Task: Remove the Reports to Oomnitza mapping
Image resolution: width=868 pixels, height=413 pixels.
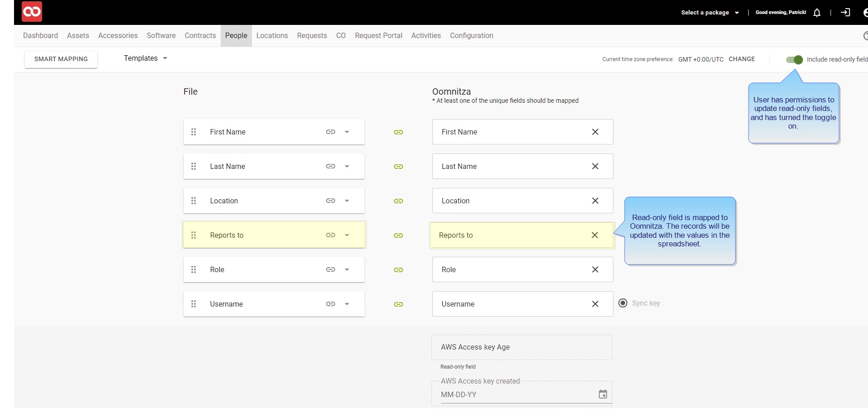Action: click(594, 235)
